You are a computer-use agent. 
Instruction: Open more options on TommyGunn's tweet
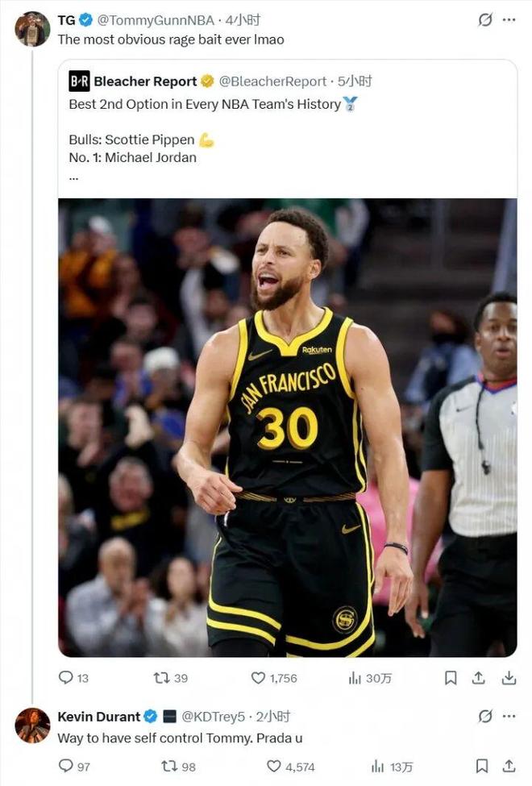(509, 21)
